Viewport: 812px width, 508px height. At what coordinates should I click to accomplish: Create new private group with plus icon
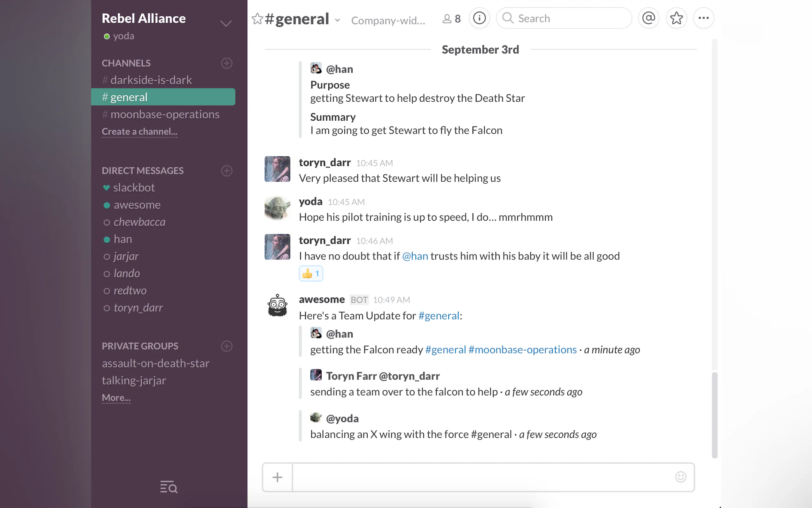coord(227,346)
